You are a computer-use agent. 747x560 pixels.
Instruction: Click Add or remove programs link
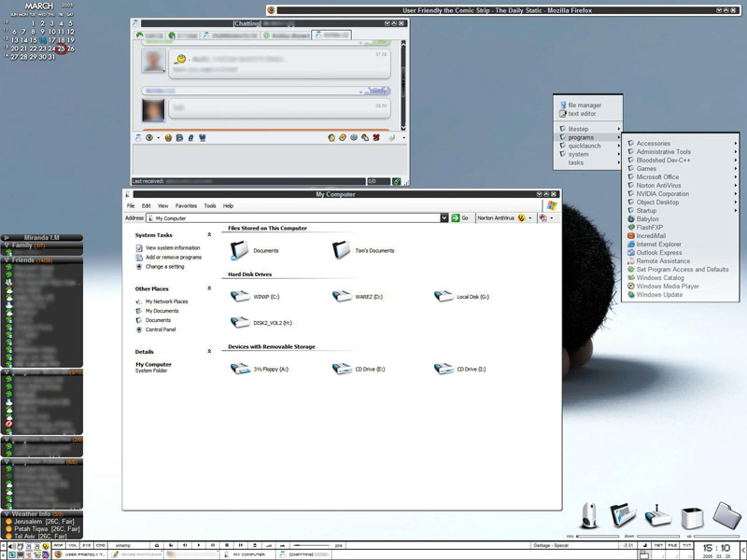pyautogui.click(x=174, y=258)
